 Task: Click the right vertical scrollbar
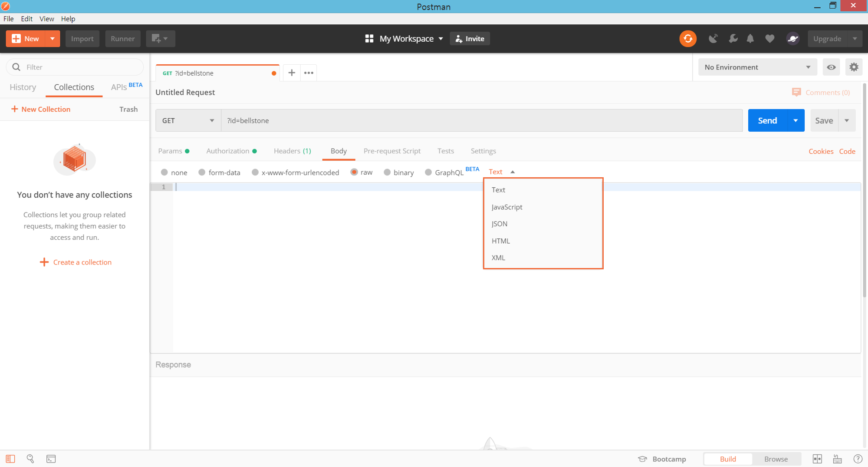(x=865, y=191)
